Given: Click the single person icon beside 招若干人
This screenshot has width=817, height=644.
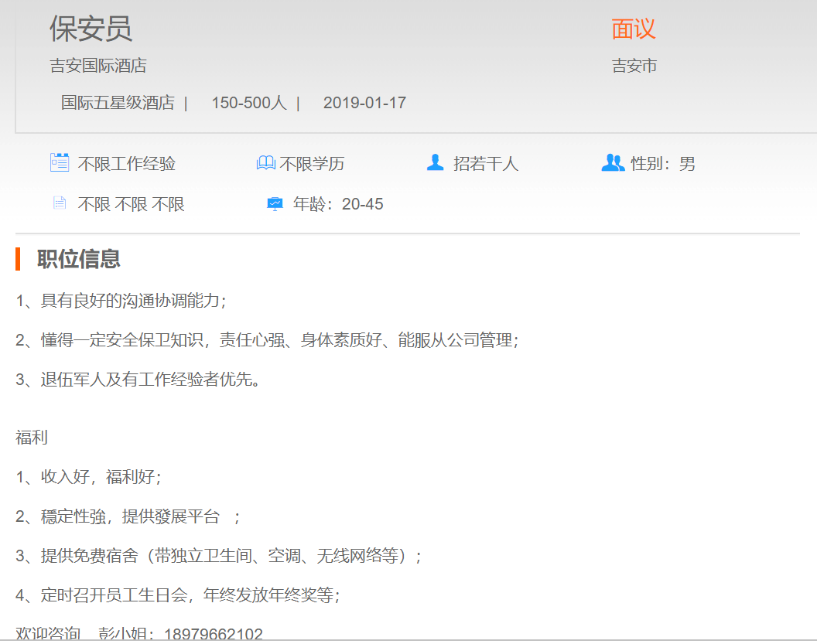Looking at the screenshot, I should click(x=436, y=162).
